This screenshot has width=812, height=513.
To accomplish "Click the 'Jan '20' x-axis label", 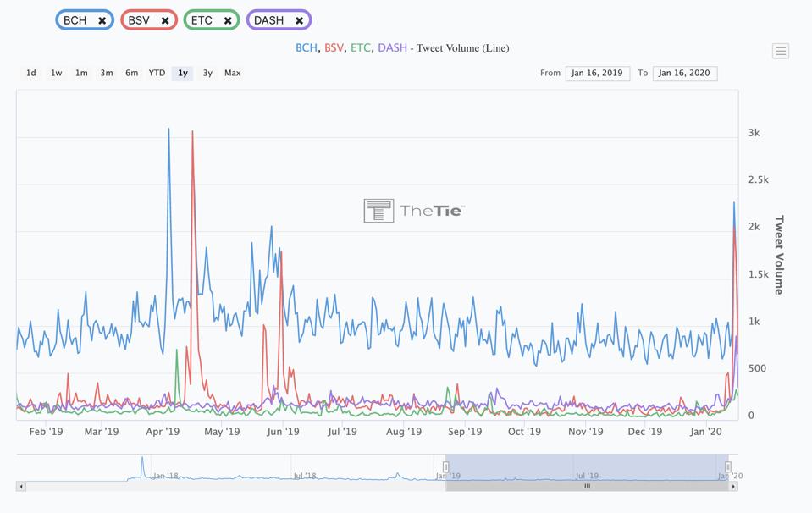I will tap(705, 431).
